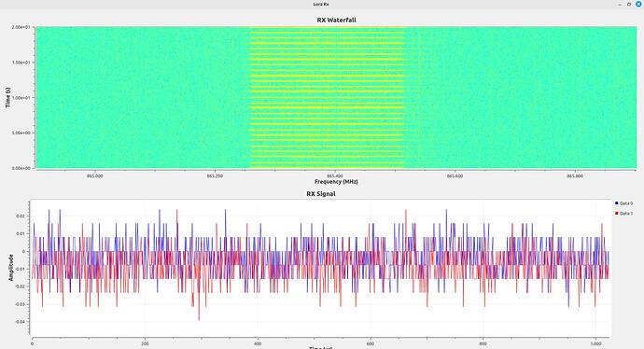Click the 0.01 amplitude tick label
The width and height of the screenshot is (644, 349).
(21, 233)
